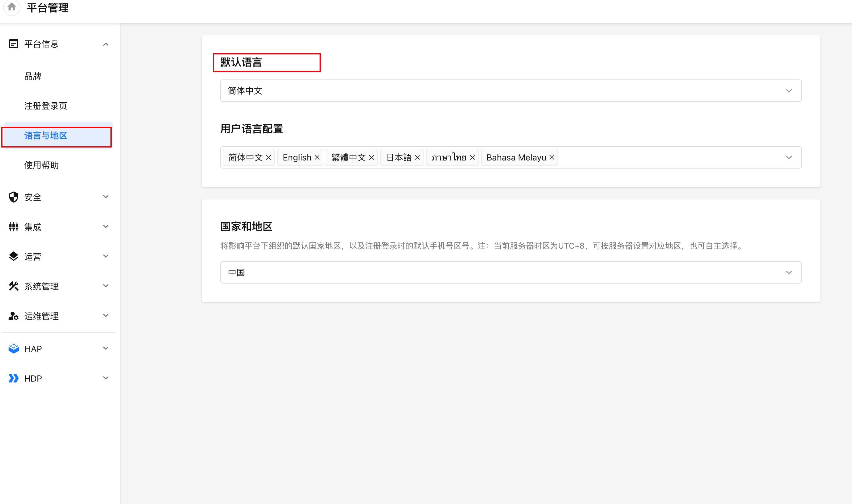This screenshot has width=852, height=504.
Task: Click the 平台信息 menu label
Action: tap(41, 44)
